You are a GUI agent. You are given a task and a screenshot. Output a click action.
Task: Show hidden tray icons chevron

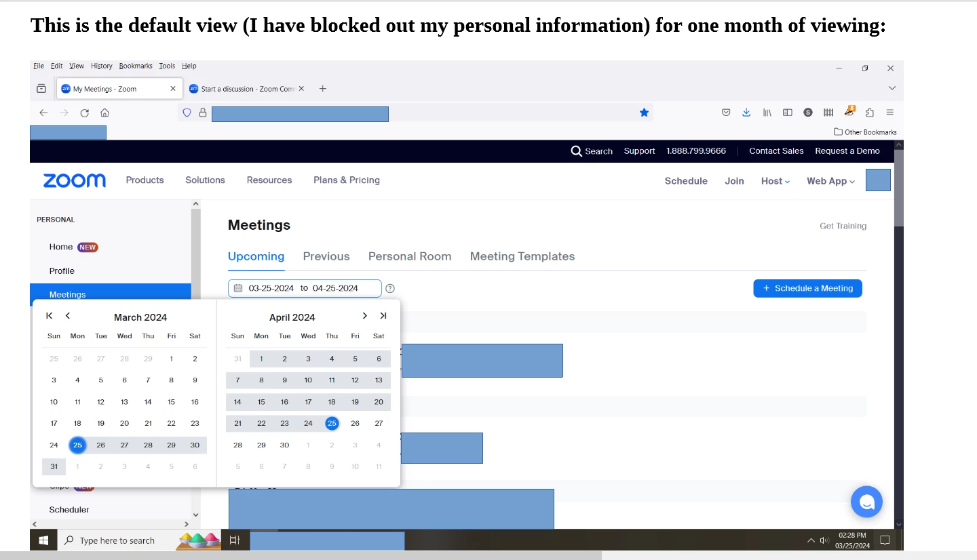pyautogui.click(x=811, y=540)
